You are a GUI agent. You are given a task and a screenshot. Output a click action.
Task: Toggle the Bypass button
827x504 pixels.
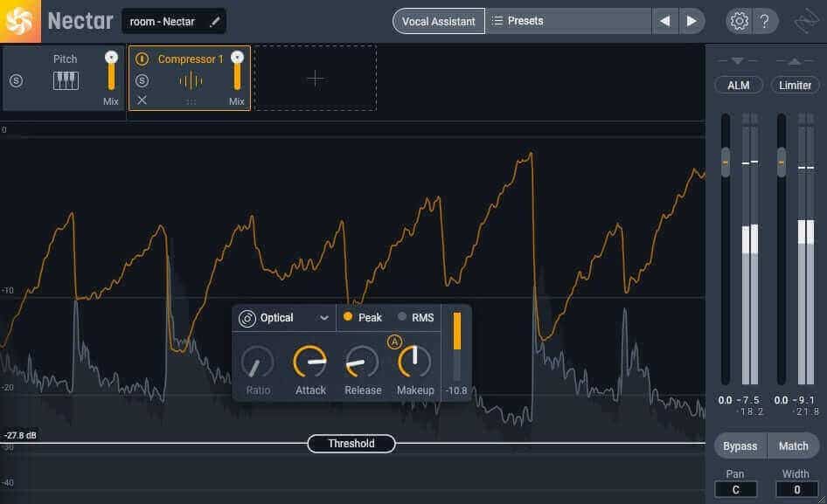(740, 446)
